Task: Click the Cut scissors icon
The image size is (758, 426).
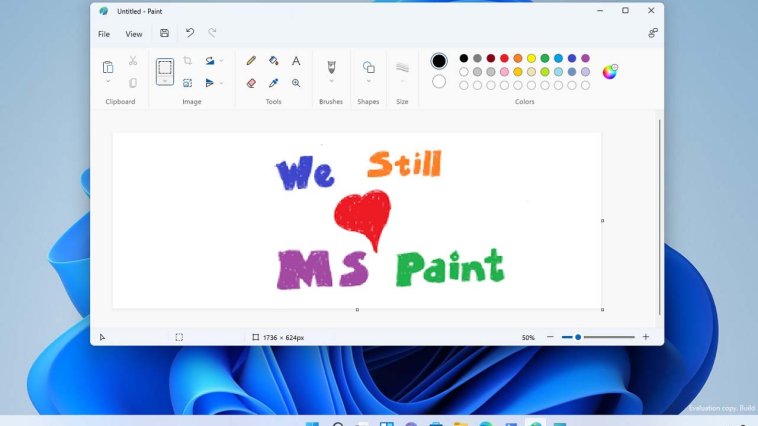Action: 133,60
